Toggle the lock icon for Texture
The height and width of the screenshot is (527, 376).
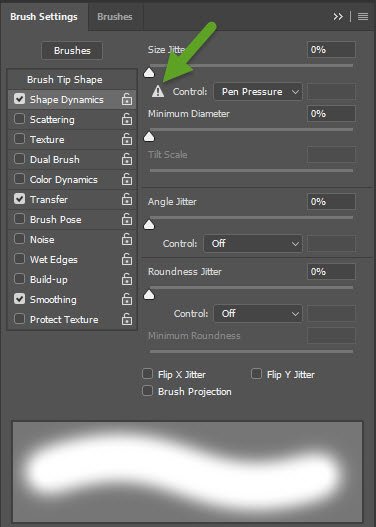click(x=127, y=139)
